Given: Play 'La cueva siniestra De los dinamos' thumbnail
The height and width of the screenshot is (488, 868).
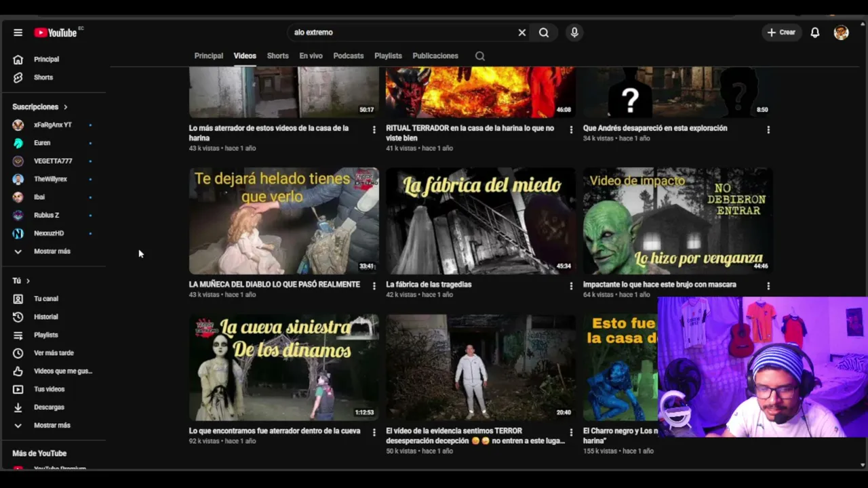Looking at the screenshot, I should pyautogui.click(x=284, y=367).
